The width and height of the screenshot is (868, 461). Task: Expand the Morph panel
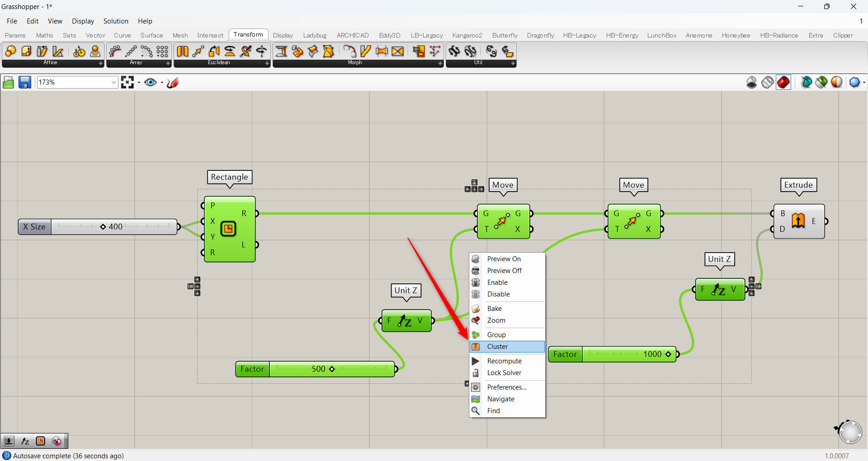(440, 64)
